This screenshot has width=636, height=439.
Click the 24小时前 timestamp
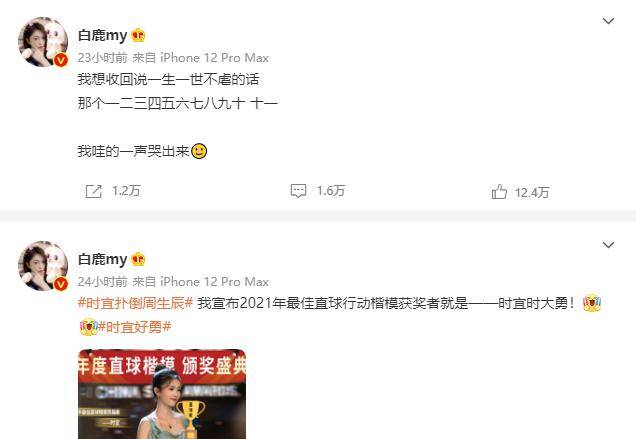click(103, 282)
